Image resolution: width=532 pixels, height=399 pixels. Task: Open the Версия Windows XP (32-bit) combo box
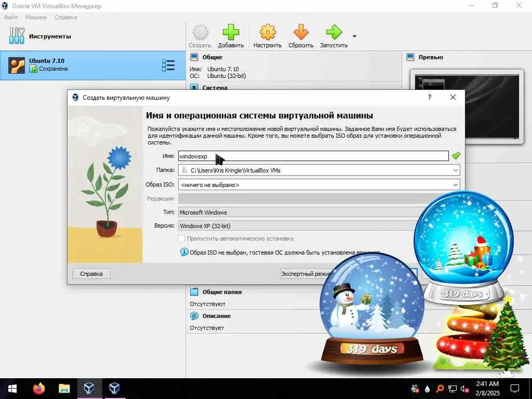pyautogui.click(x=298, y=226)
